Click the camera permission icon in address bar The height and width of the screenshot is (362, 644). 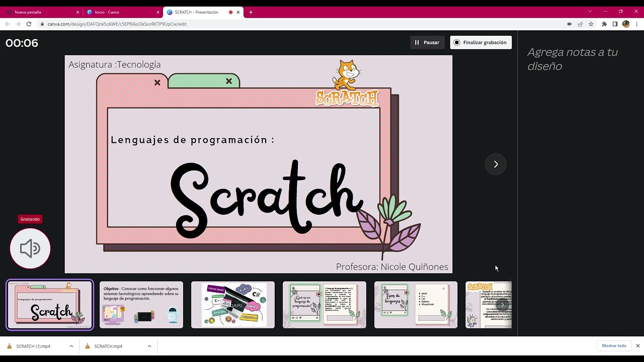point(570,24)
